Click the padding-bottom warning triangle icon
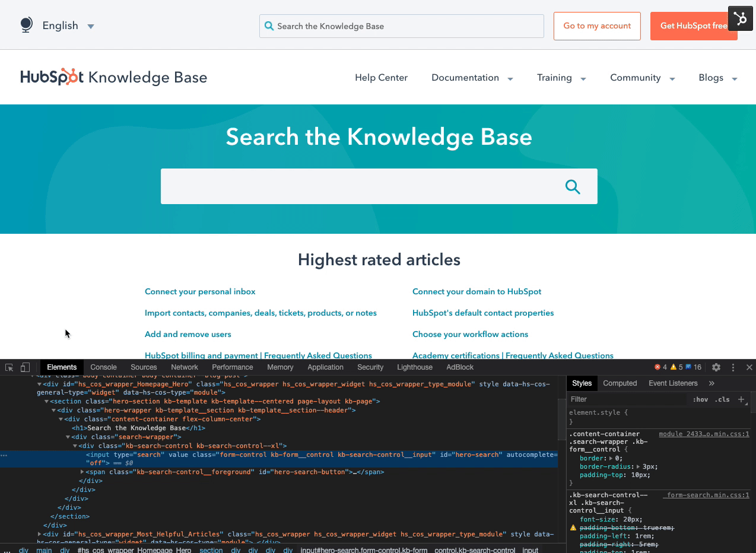The image size is (756, 553). 573,527
